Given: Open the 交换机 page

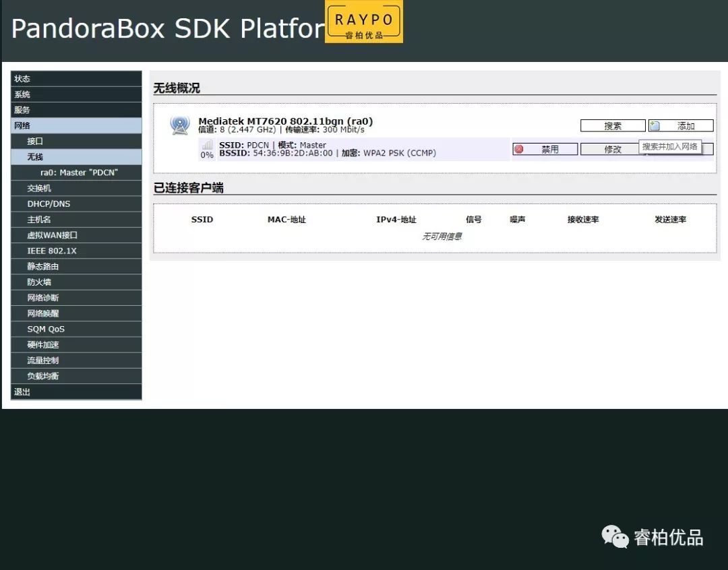Looking at the screenshot, I should 76,188.
